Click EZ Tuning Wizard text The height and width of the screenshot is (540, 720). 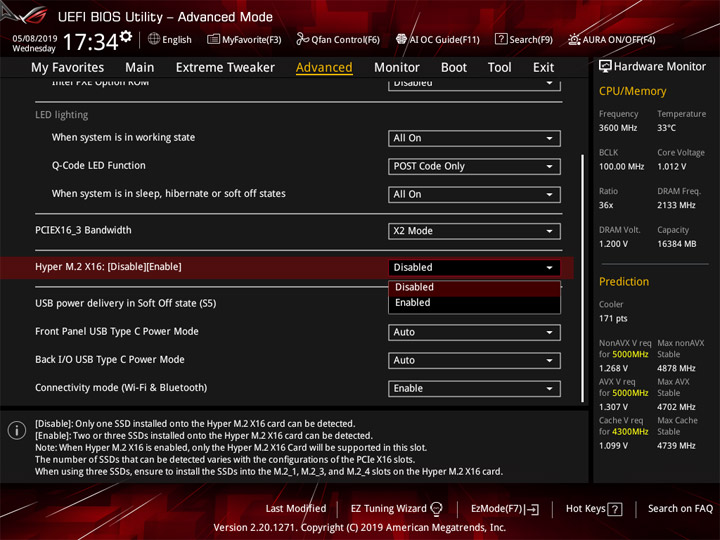click(x=388, y=509)
